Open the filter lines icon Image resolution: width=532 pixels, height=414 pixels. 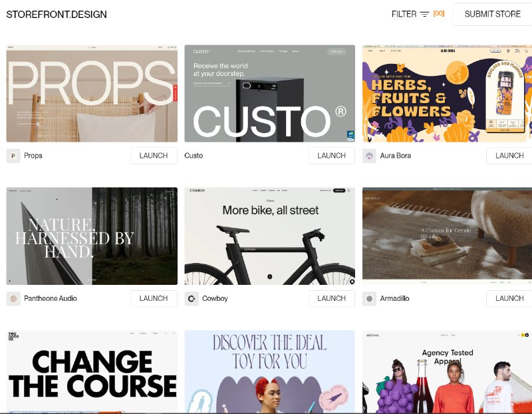click(424, 14)
